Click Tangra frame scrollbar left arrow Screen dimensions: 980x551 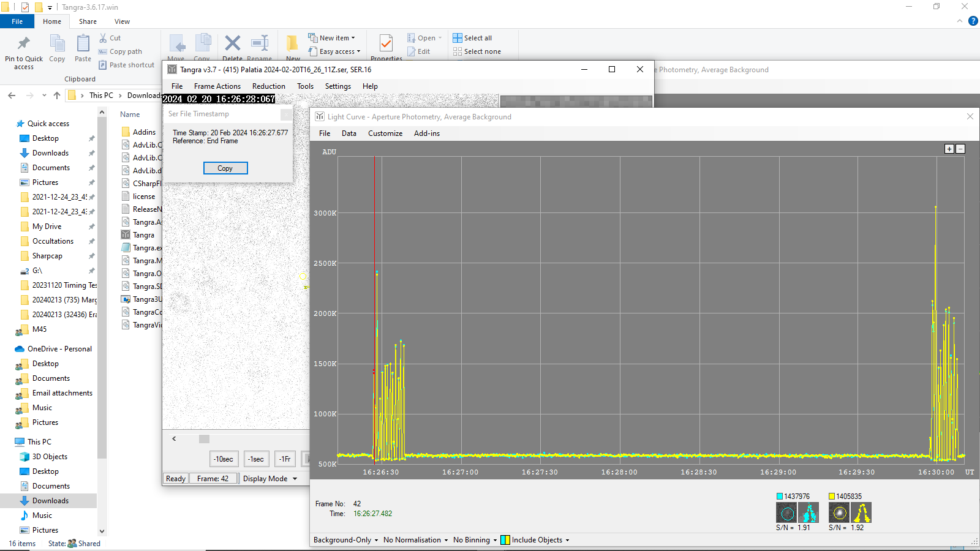click(174, 439)
